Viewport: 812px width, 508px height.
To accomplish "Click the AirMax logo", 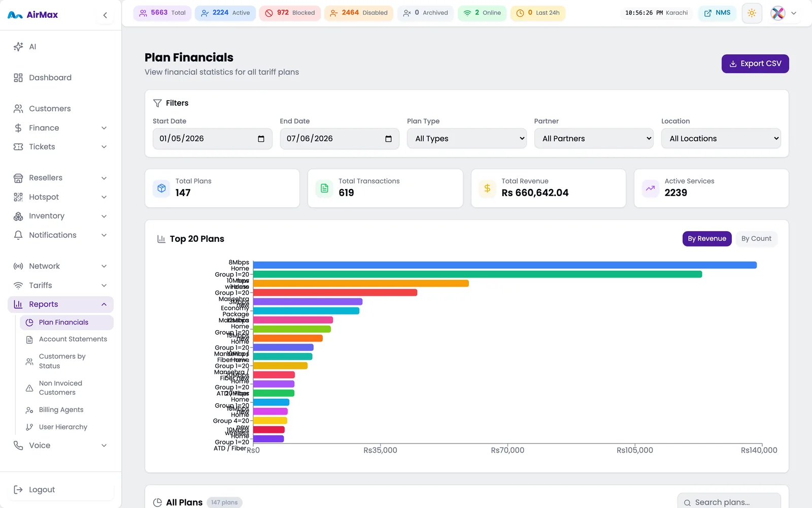I will point(33,15).
